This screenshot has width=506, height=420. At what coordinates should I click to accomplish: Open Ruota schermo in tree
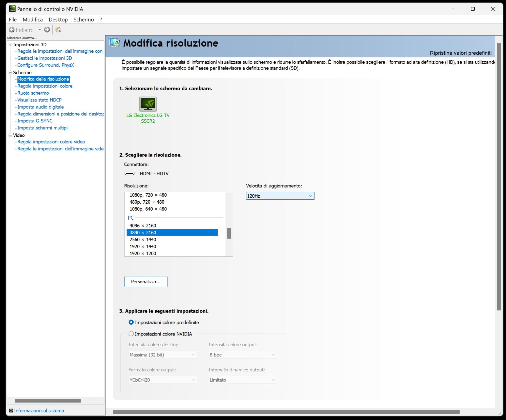point(33,93)
